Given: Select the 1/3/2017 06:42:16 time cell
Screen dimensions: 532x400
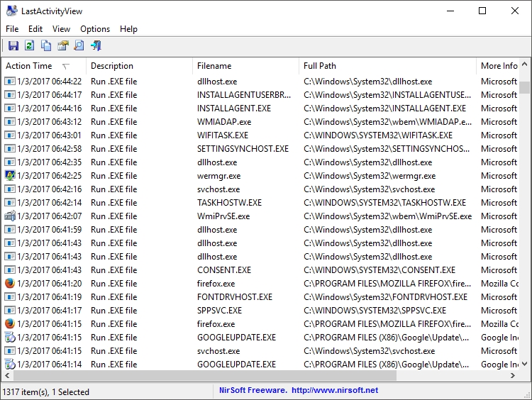Looking at the screenshot, I should tap(50, 189).
